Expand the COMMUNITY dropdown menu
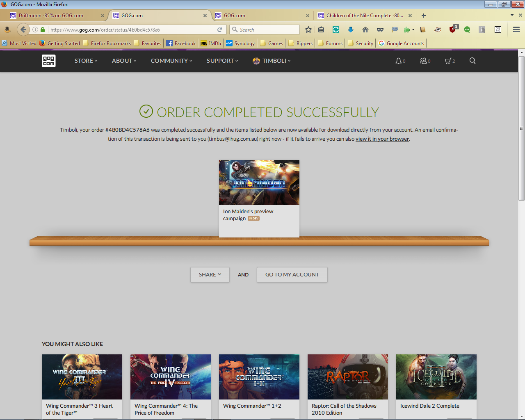This screenshot has width=525, height=420. pos(171,61)
